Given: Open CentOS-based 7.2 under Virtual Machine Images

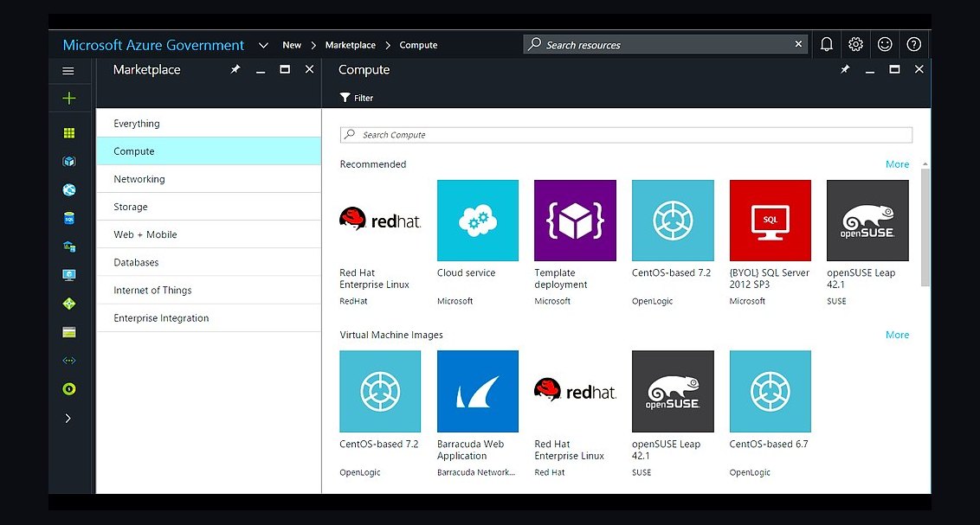Looking at the screenshot, I should point(380,414).
